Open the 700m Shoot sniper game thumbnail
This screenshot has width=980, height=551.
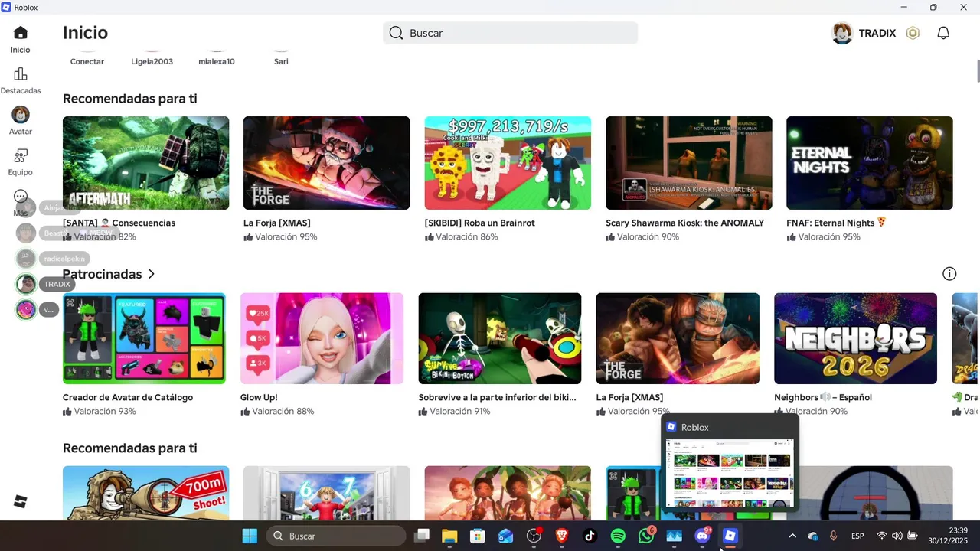click(145, 493)
